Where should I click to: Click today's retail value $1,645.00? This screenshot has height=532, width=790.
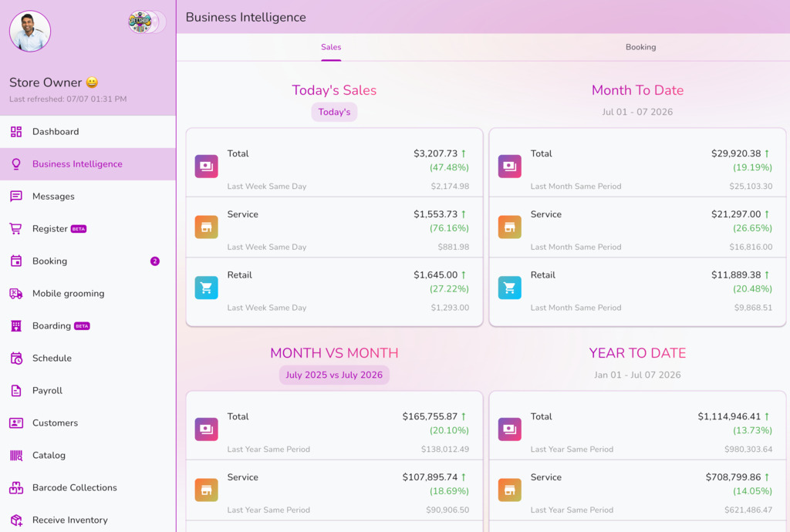[435, 275]
